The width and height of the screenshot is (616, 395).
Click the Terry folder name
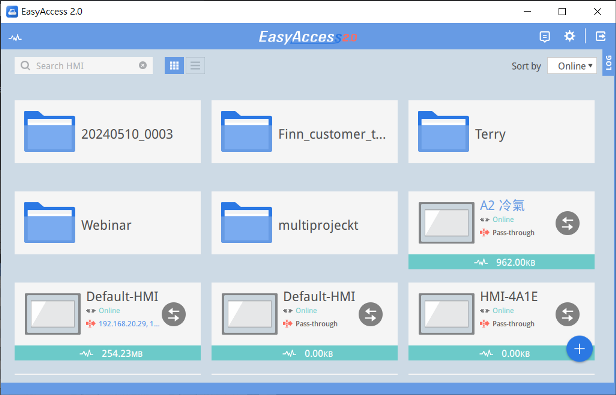(490, 135)
